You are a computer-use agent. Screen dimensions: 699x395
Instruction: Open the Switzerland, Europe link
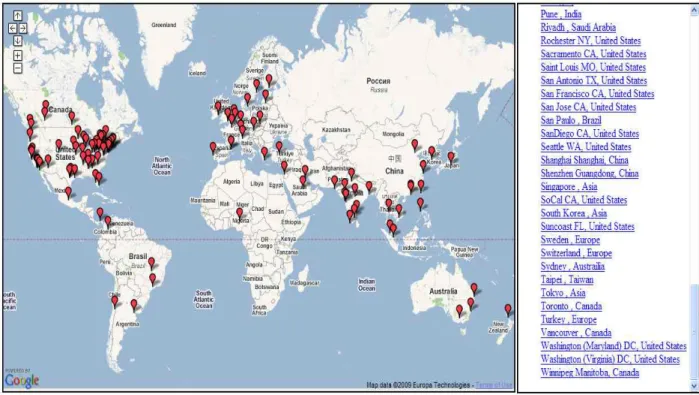576,253
